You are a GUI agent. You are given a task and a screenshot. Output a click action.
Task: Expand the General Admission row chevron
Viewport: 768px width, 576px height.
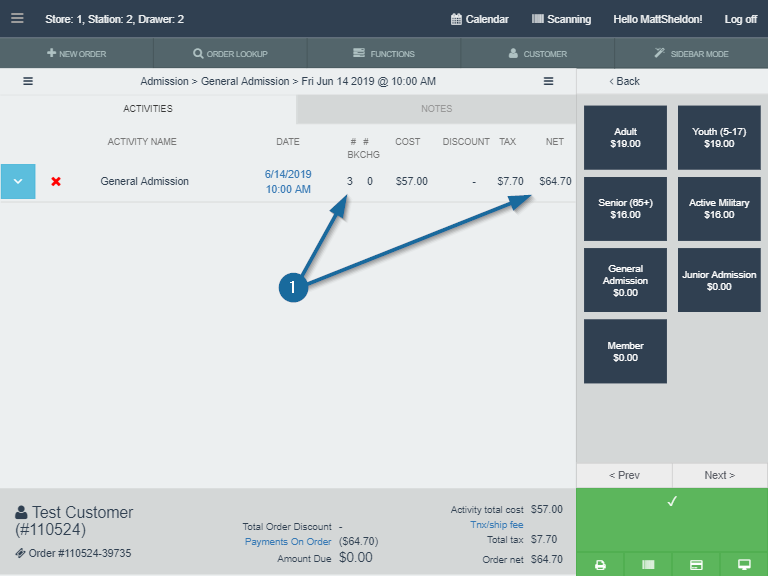18,181
